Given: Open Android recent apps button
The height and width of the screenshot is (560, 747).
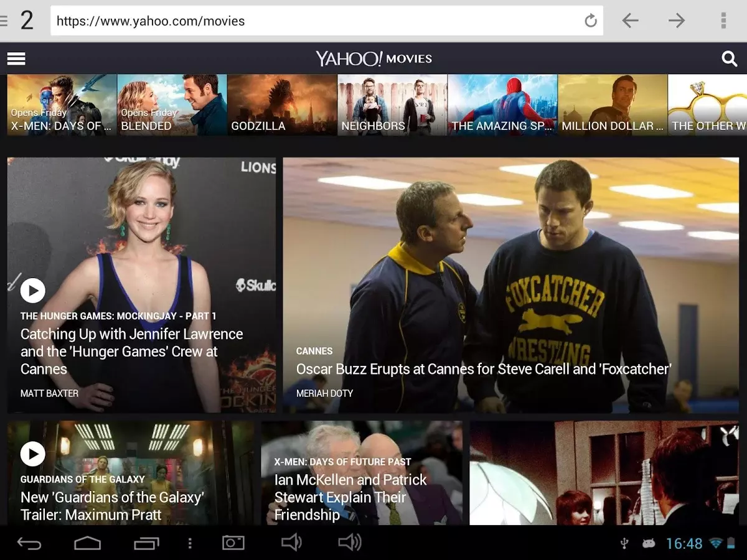Looking at the screenshot, I should coord(146,543).
